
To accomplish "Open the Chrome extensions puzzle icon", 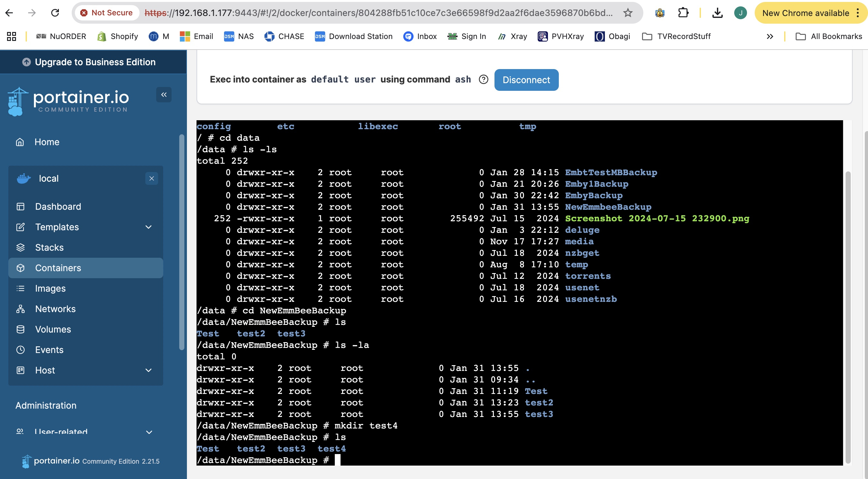I will coord(683,13).
